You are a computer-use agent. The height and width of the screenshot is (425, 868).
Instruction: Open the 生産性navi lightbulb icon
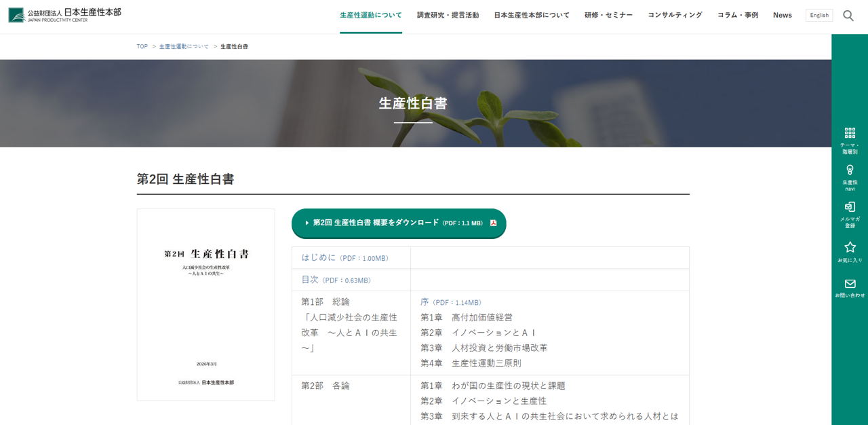(x=850, y=170)
